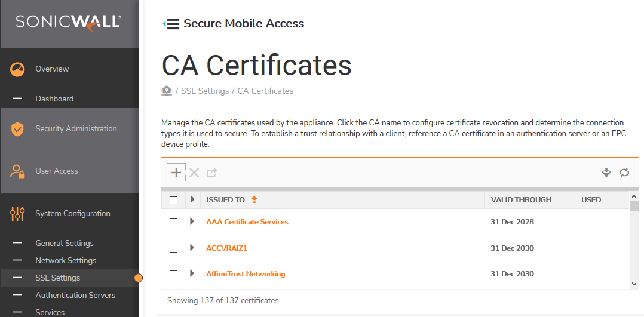Open the AffirmTrust Networking certificate link
This screenshot has width=644, height=317.
(246, 274)
